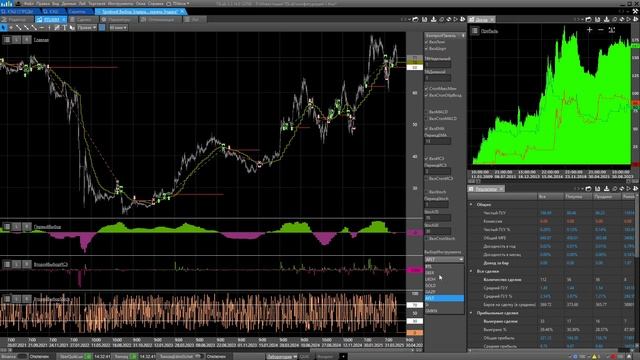Image resolution: width=640 pixels, height=360 pixels.
Task: Click the download icon in the main chart toolbar
Action: [433, 19]
